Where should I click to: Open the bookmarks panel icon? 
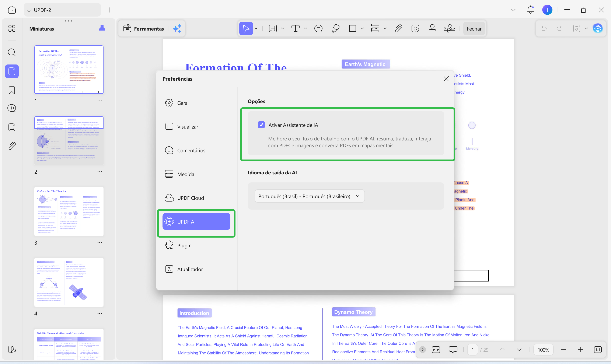pyautogui.click(x=12, y=90)
